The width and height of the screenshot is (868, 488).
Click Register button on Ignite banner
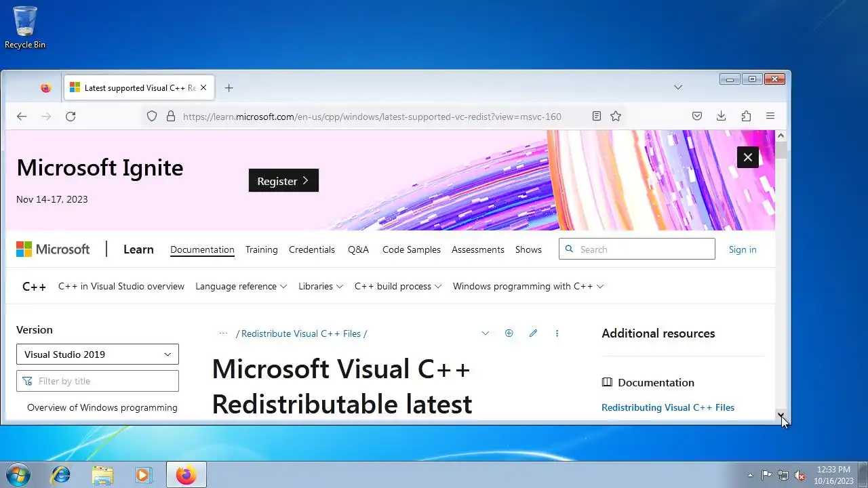tap(283, 180)
